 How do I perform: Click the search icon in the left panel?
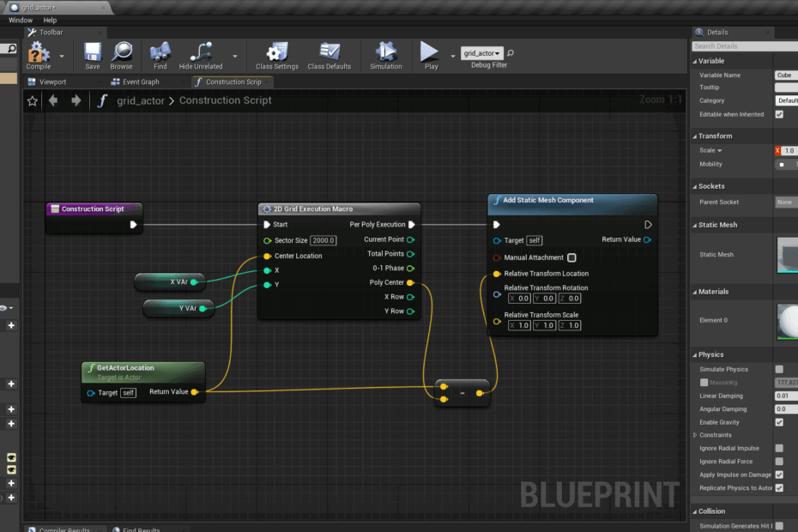pos(10,49)
